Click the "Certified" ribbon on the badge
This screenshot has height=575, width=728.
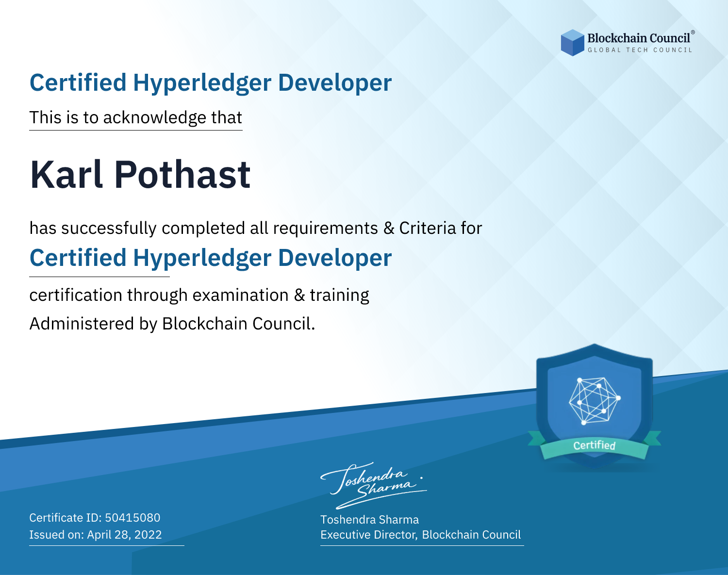[x=595, y=446]
